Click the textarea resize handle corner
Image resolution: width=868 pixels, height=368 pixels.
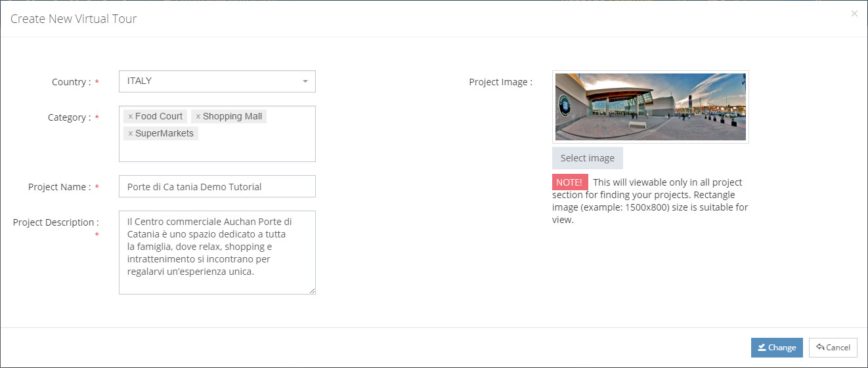click(x=312, y=291)
